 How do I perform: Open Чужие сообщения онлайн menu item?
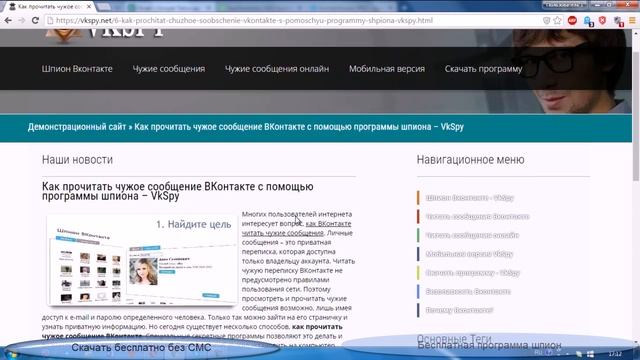[x=277, y=69]
